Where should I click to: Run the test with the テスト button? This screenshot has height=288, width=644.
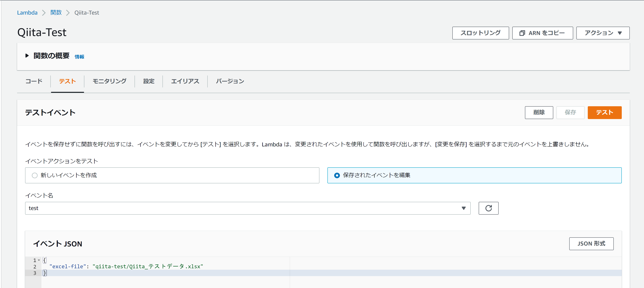[x=604, y=113]
